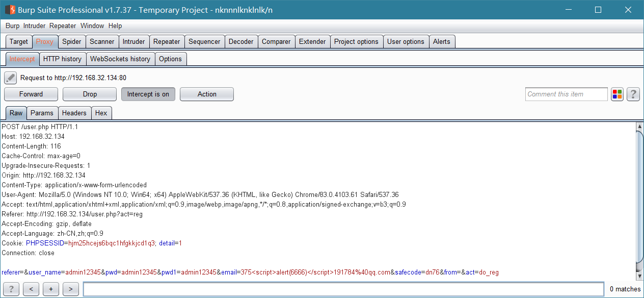This screenshot has width=644, height=298.
Task: Click the Accept-Language header line
Action: 52,233
